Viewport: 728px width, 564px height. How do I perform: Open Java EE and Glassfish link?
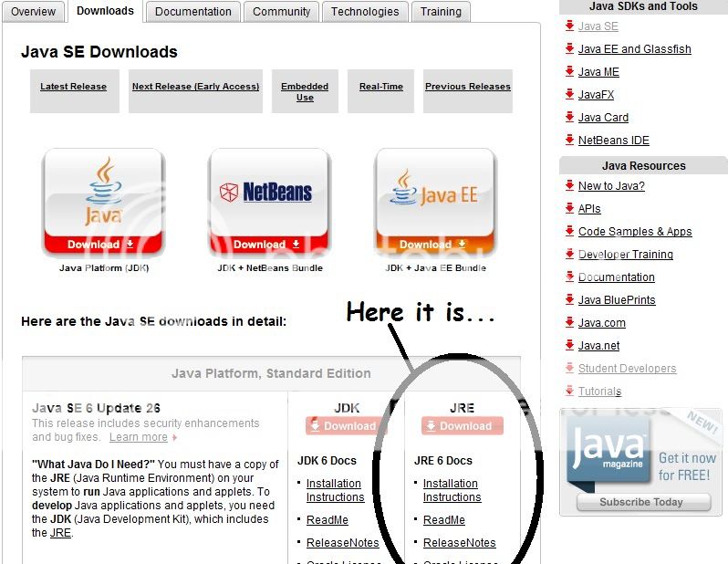pos(635,49)
